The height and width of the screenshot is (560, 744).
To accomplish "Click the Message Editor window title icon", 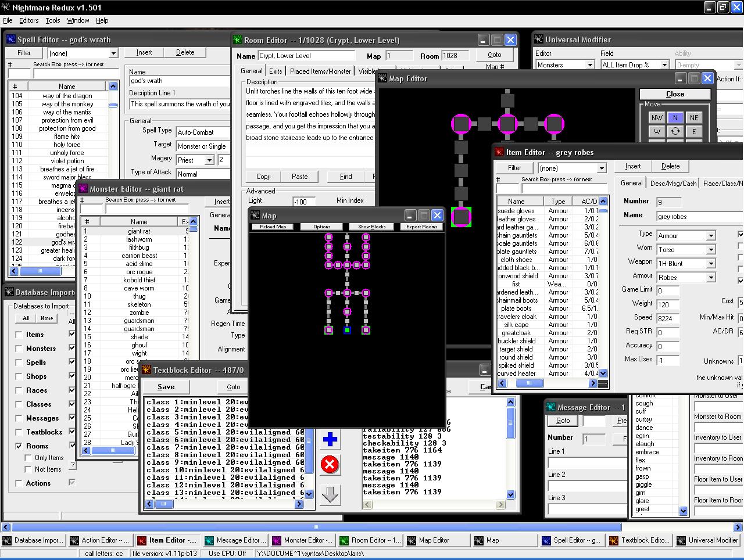I will 551,407.
